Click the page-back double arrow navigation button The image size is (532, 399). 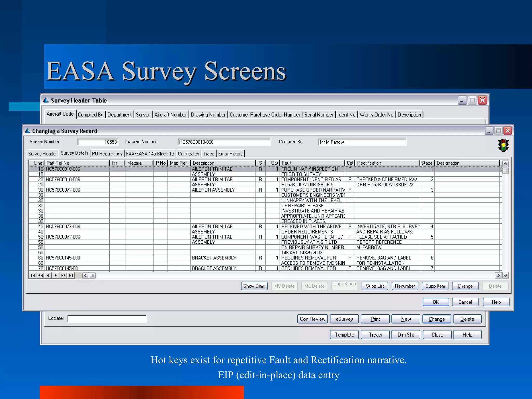(40, 275)
